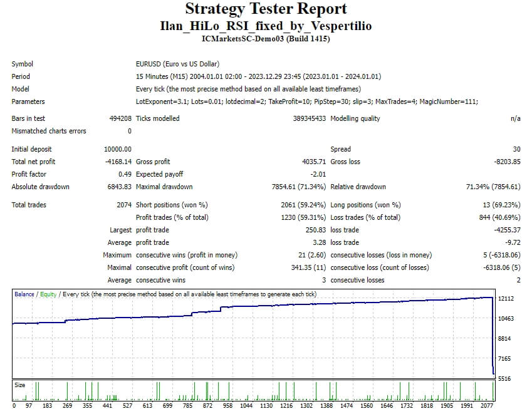Click the X-axis trade number 2077
Image resolution: width=532 pixels, height=409 pixels.
point(487,406)
